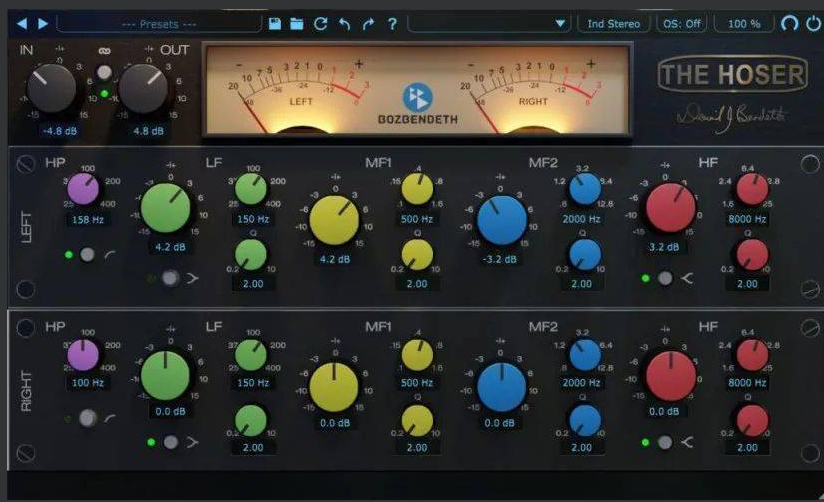This screenshot has width=824, height=502.
Task: Click RIGHT HF shelf shape icon
Action: (x=687, y=443)
